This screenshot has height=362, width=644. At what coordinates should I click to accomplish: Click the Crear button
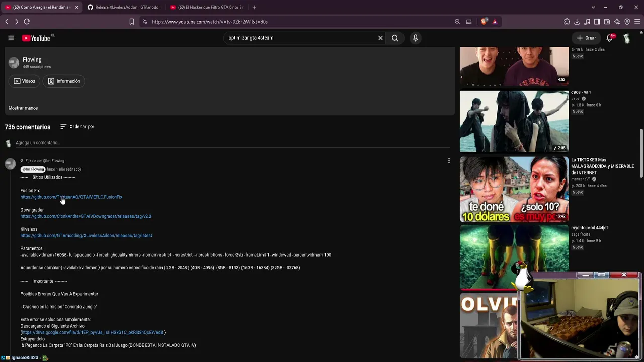[586, 38]
